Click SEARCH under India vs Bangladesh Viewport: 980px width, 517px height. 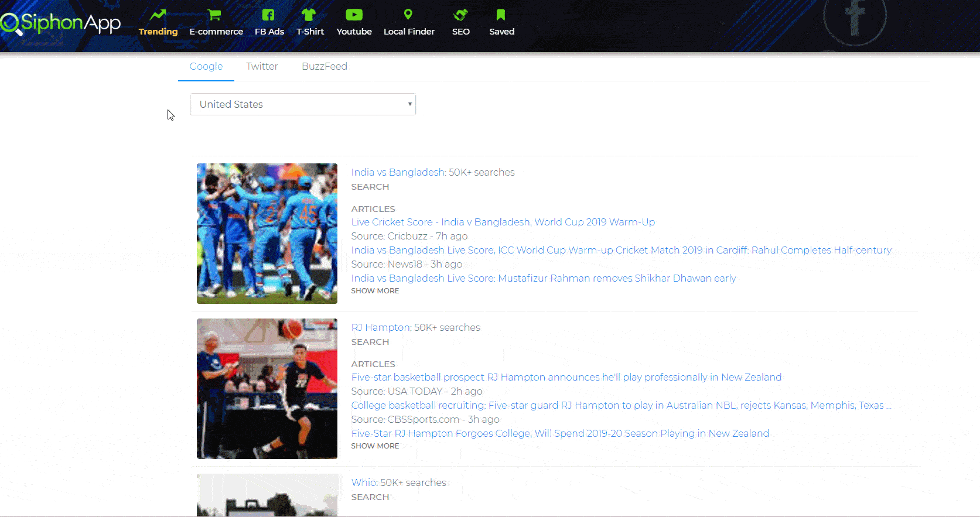pos(370,187)
